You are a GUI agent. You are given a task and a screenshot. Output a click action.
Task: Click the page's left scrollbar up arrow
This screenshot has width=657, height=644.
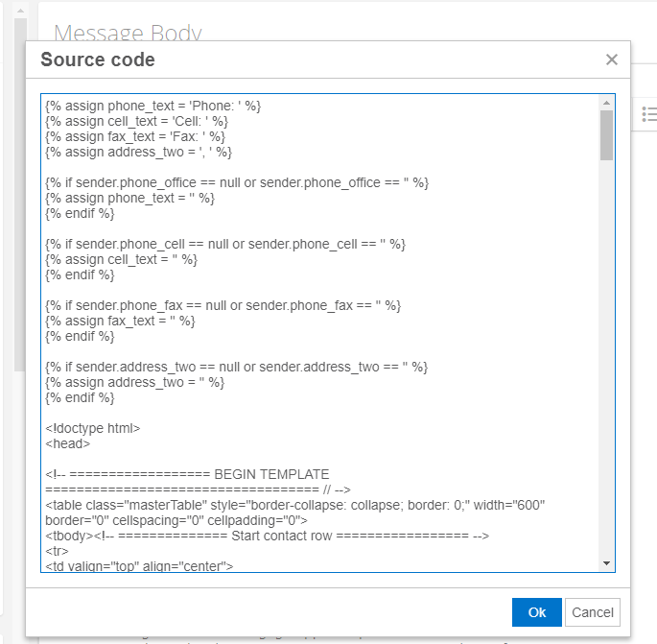click(x=20, y=11)
